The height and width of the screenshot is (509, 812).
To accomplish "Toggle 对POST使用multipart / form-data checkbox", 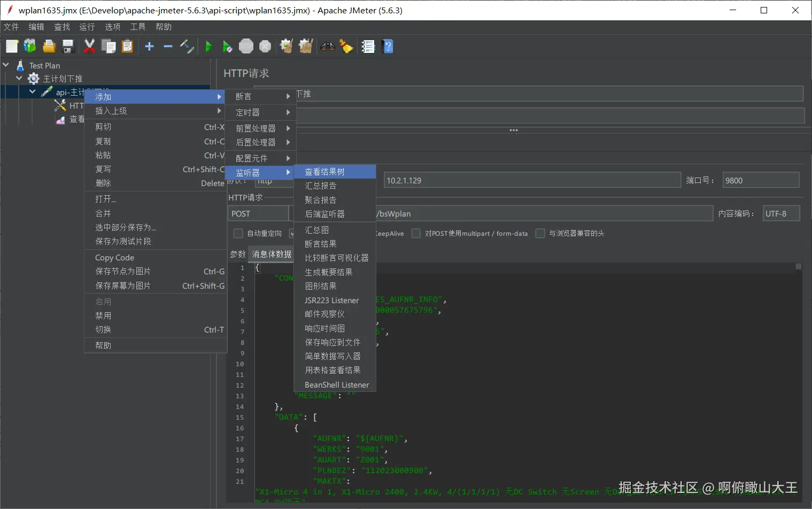I will pos(416,233).
